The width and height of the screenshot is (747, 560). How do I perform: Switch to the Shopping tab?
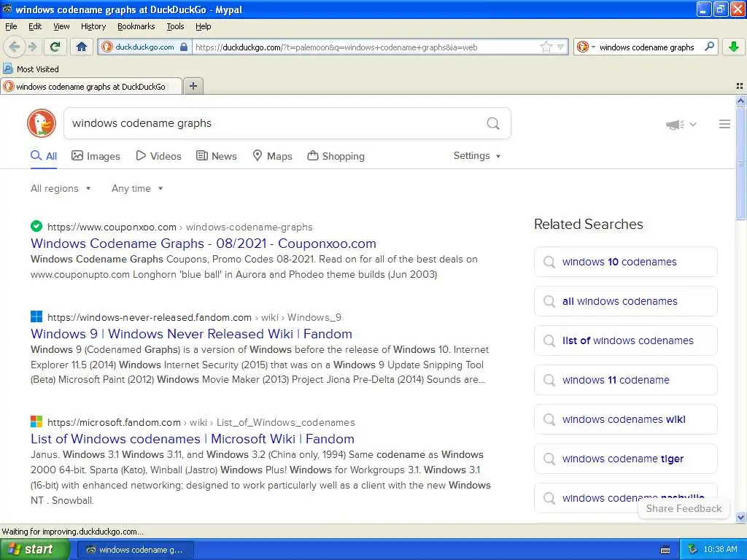coord(336,156)
